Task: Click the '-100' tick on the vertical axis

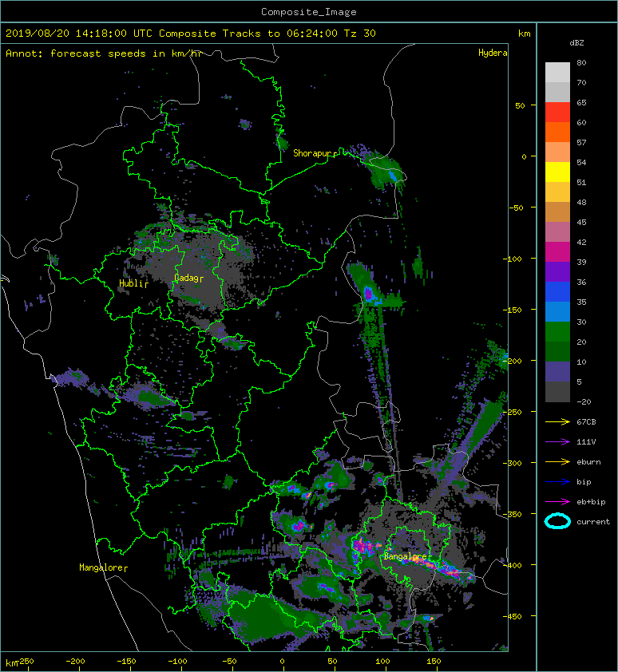Action: click(x=513, y=259)
